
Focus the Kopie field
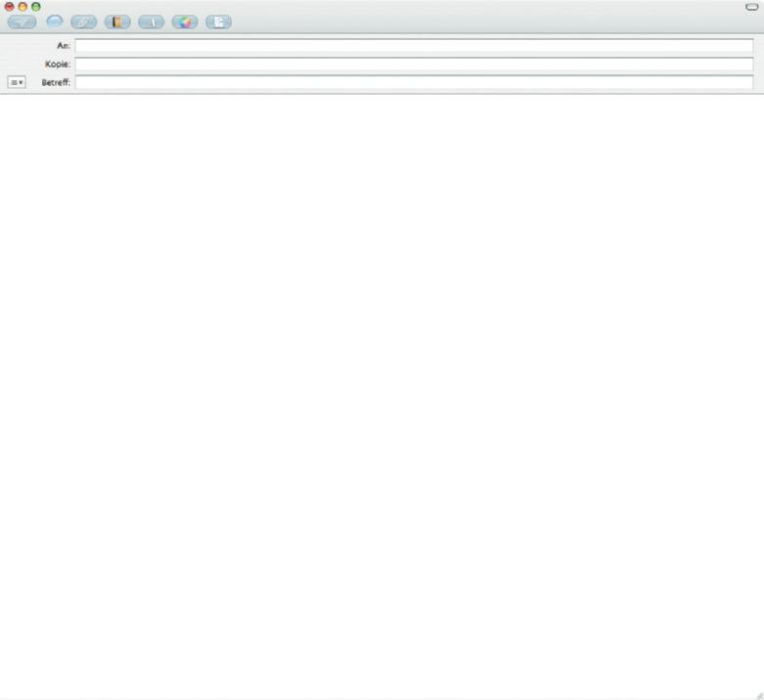point(414,65)
